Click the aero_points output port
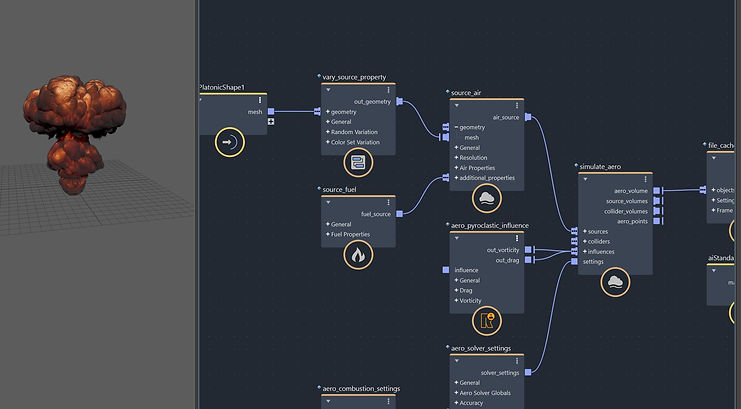741x409 pixels. (656, 221)
